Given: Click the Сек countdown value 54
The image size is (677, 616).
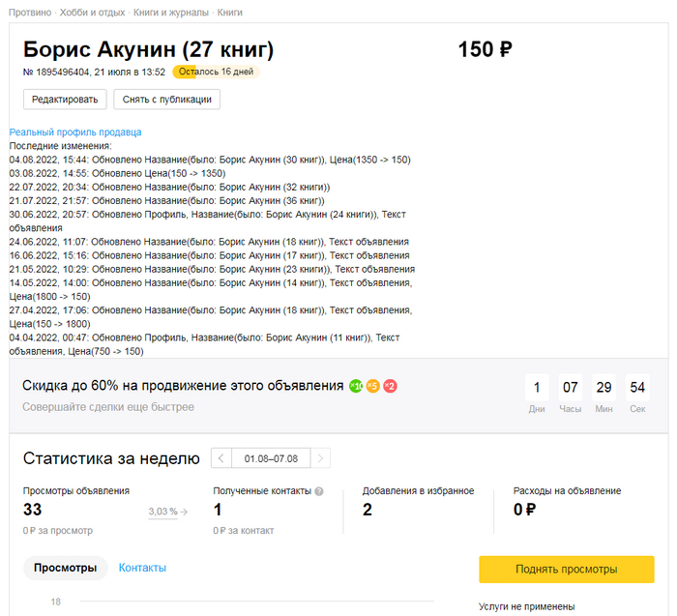Looking at the screenshot, I should click(x=637, y=387).
